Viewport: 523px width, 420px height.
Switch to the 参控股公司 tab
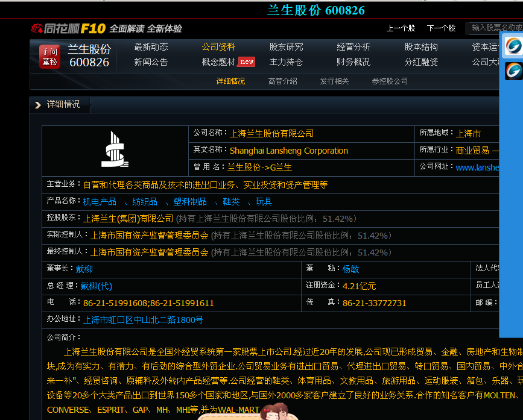(390, 81)
